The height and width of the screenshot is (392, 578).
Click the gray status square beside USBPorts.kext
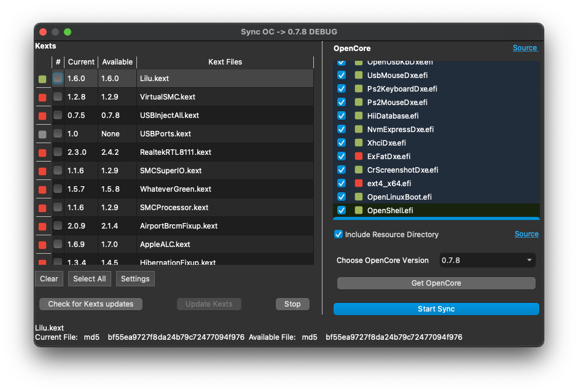[42, 134]
